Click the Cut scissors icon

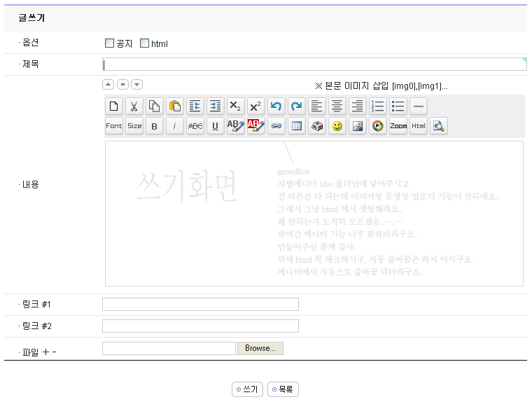click(134, 106)
